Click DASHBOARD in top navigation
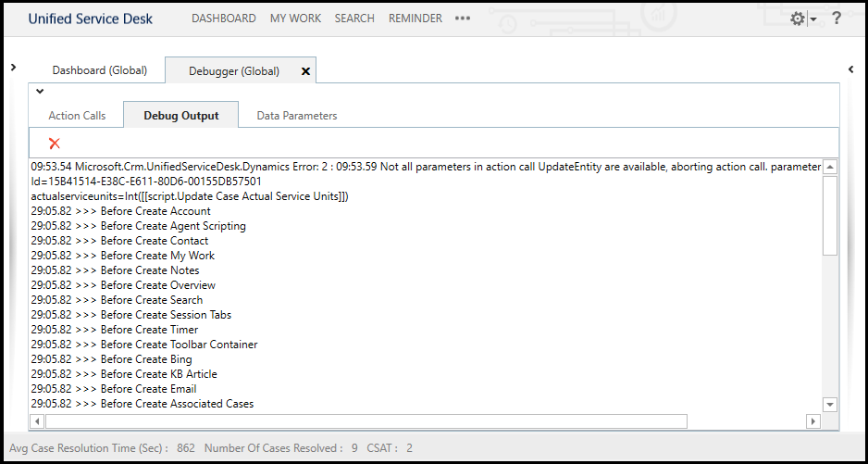Viewport: 868px width, 464px height. coord(223,19)
